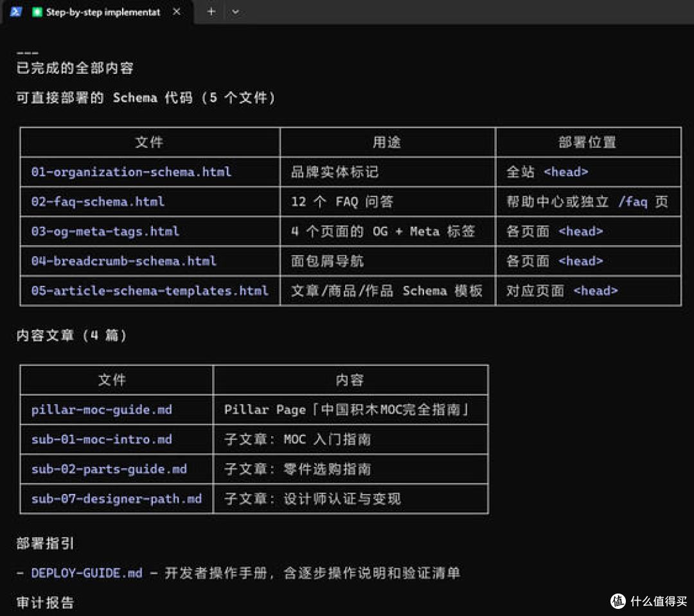Click the PowerShell icon in the title bar

tap(16, 12)
